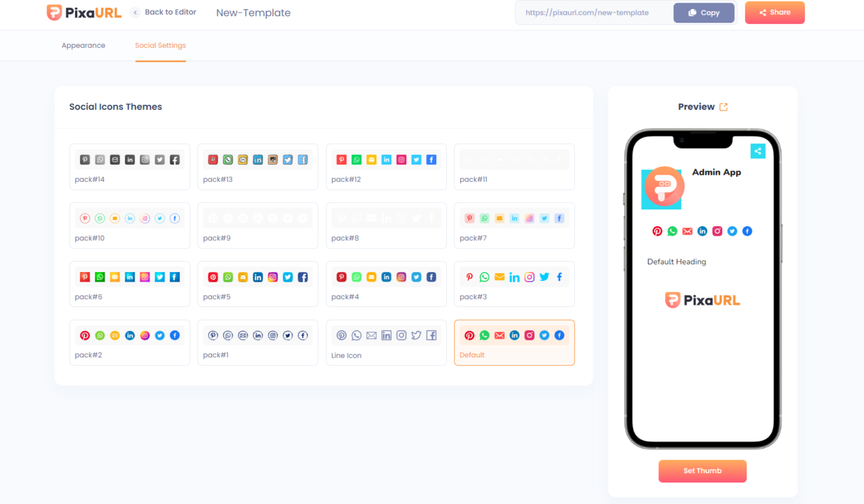Click the share icon on phone preview

[758, 151]
